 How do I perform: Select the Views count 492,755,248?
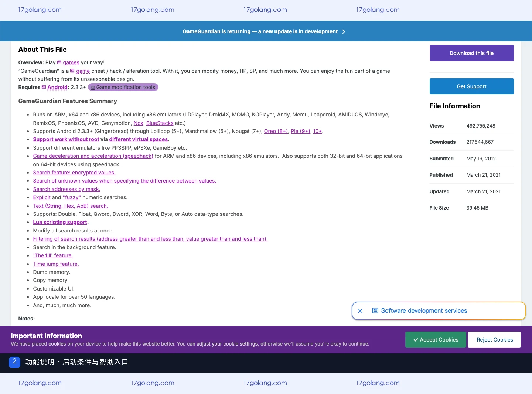point(481,126)
